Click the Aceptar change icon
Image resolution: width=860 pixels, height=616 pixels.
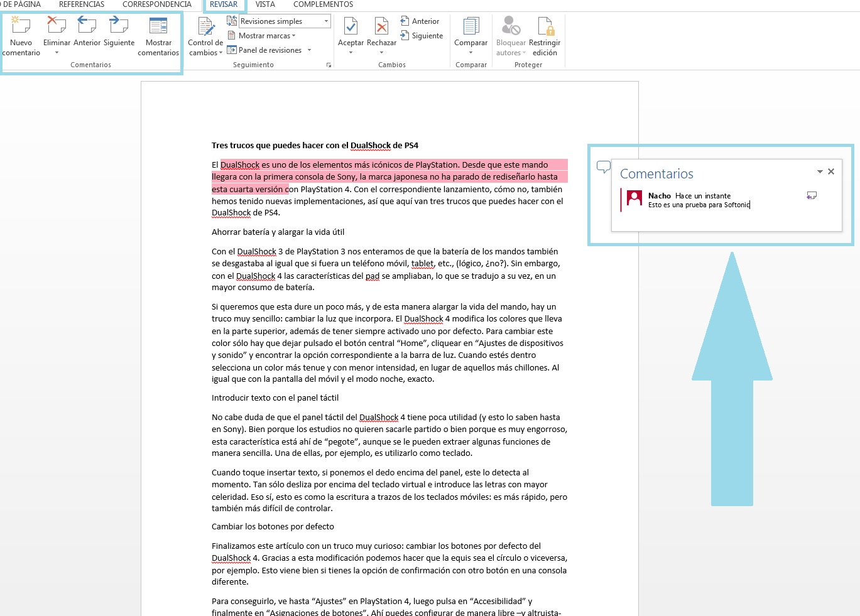click(x=351, y=26)
